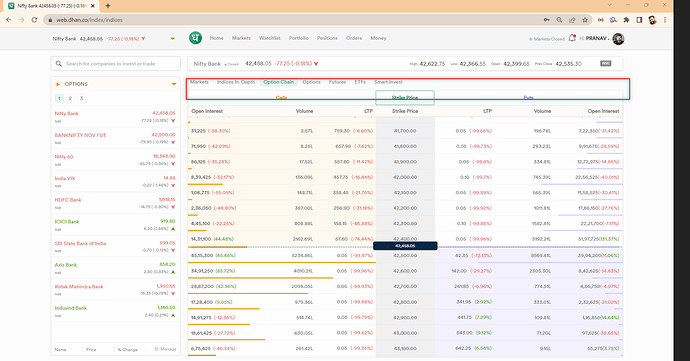
Task: Click Manage at bottom of watchlist
Action: tap(165, 349)
